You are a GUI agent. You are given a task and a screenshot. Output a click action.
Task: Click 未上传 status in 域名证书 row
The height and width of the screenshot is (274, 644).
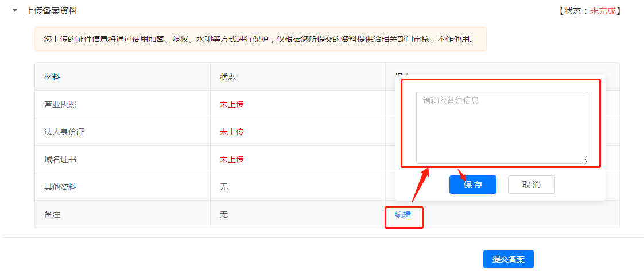tap(232, 159)
